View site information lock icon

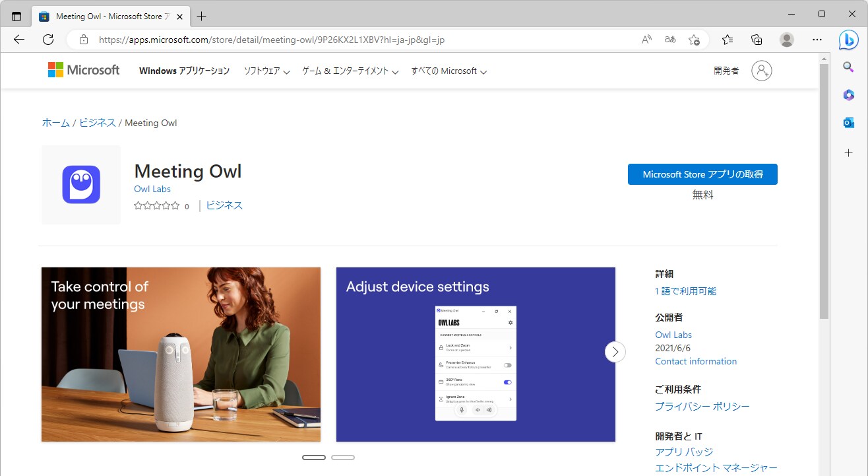[x=83, y=40]
